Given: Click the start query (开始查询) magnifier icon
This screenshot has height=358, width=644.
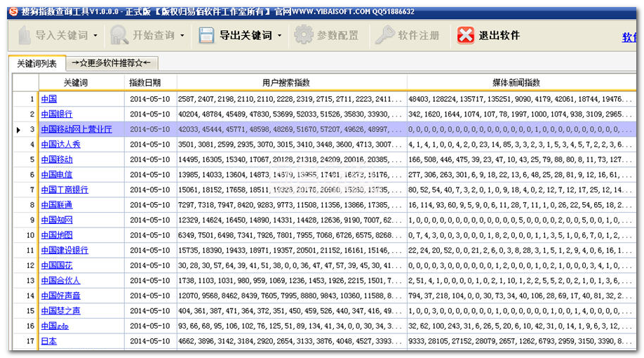Looking at the screenshot, I should (119, 35).
